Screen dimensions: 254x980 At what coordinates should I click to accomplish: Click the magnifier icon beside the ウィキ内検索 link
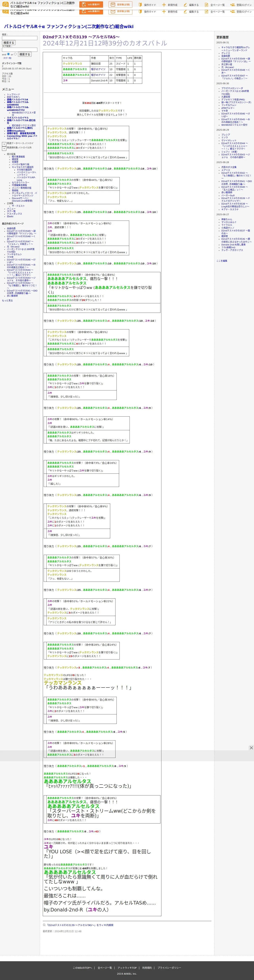click(x=44, y=925)
